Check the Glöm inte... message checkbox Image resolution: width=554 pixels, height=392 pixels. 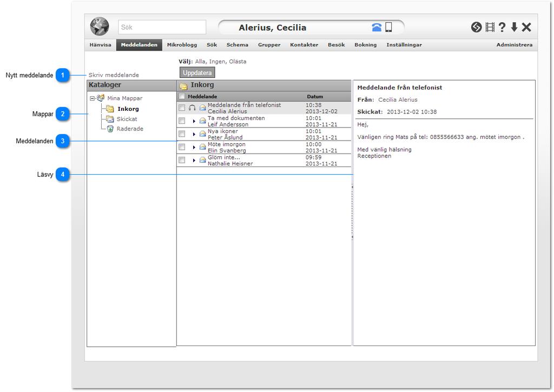182,160
